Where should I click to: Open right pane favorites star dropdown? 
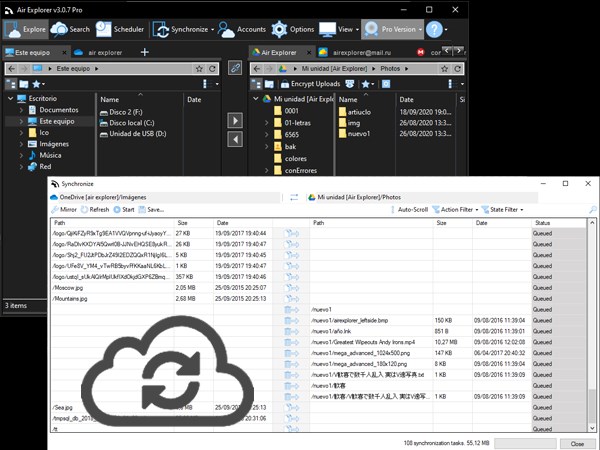click(x=368, y=84)
